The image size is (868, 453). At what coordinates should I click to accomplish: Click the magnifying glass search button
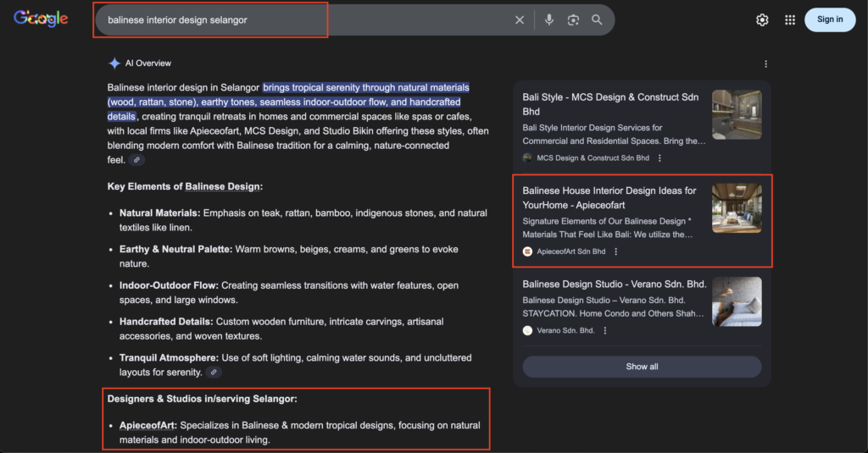[598, 20]
